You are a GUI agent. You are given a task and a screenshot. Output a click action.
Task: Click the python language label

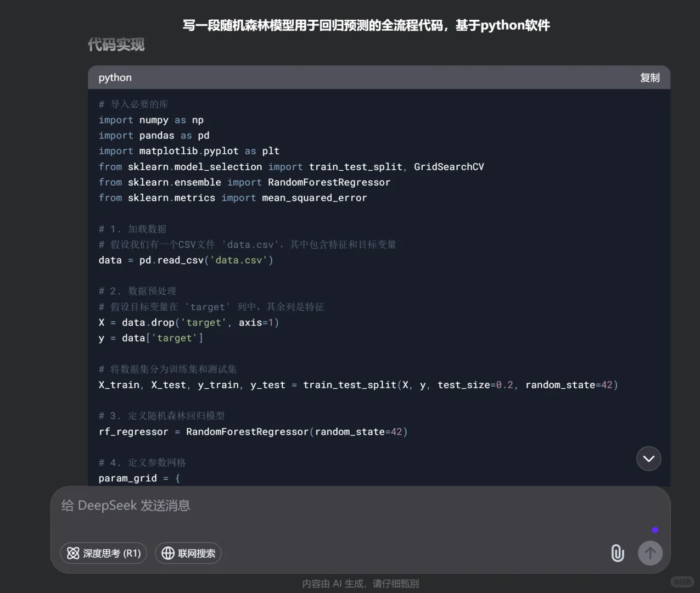[x=115, y=77]
